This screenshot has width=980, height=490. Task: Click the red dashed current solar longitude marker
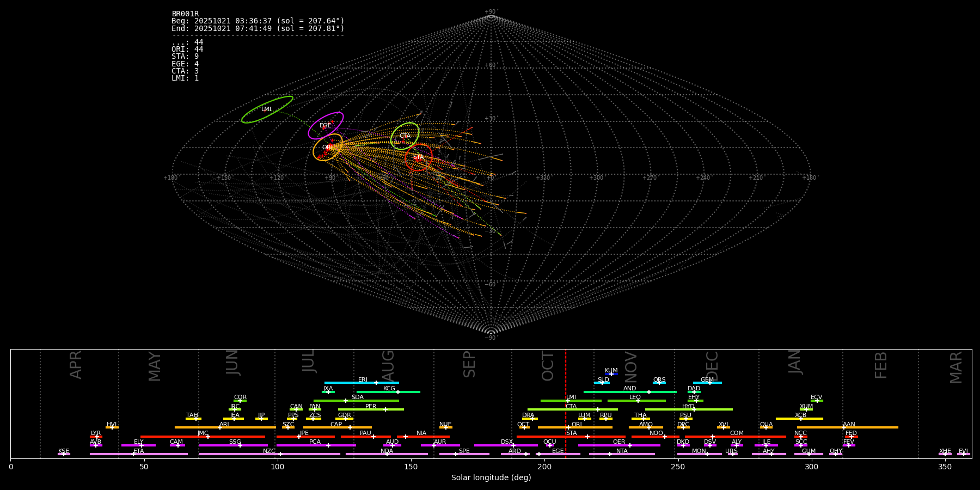[x=566, y=403]
